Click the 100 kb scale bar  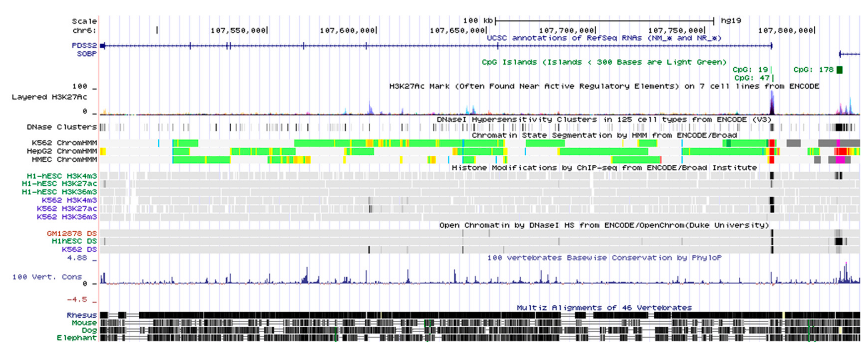[603, 20]
